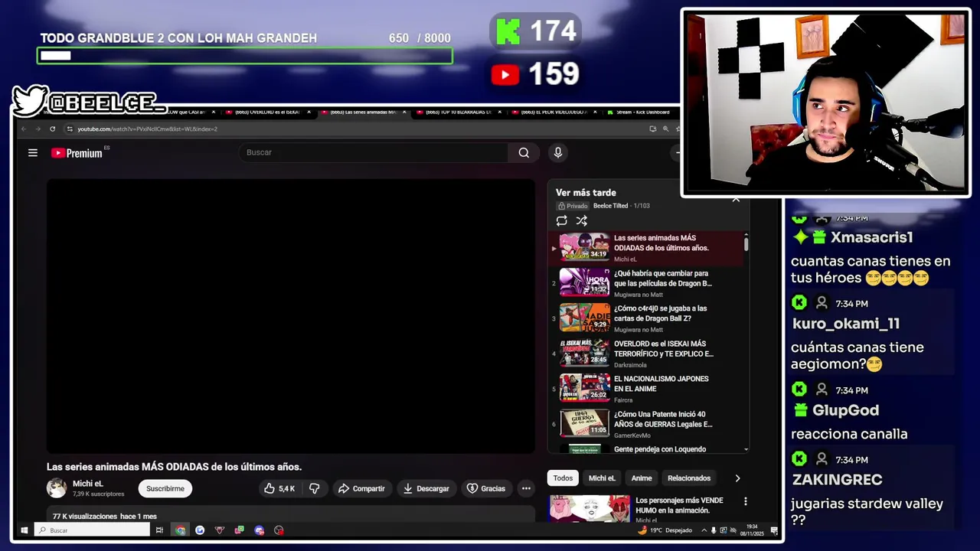Open the Ver más tarde playlist title

[586, 193]
